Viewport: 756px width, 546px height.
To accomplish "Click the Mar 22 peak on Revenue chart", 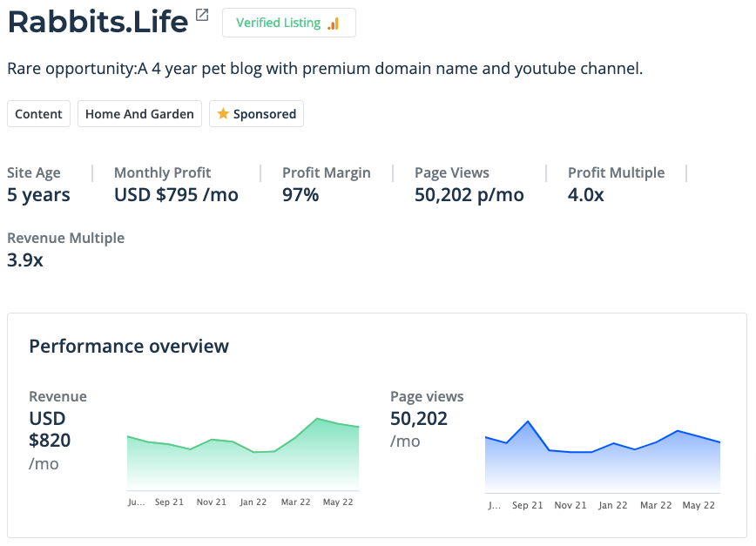I will point(318,420).
